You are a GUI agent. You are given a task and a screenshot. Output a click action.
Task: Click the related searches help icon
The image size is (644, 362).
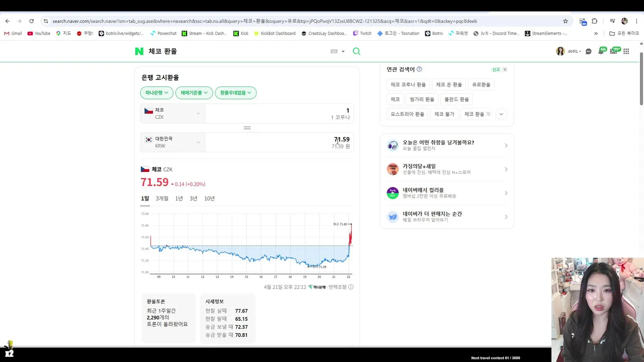pos(419,69)
